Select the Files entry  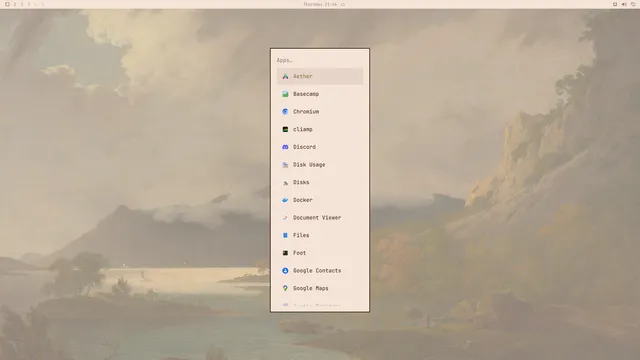pos(320,235)
